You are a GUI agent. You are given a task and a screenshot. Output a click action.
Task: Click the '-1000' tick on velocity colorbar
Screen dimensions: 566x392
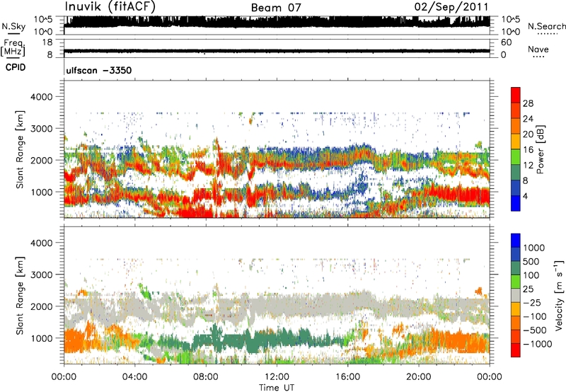click(537, 344)
